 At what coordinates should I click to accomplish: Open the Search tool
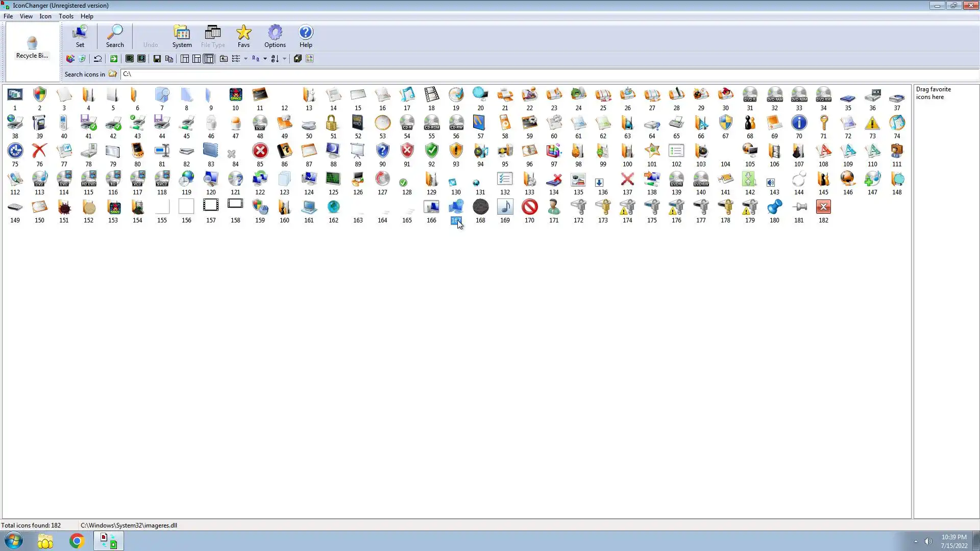[x=115, y=36]
